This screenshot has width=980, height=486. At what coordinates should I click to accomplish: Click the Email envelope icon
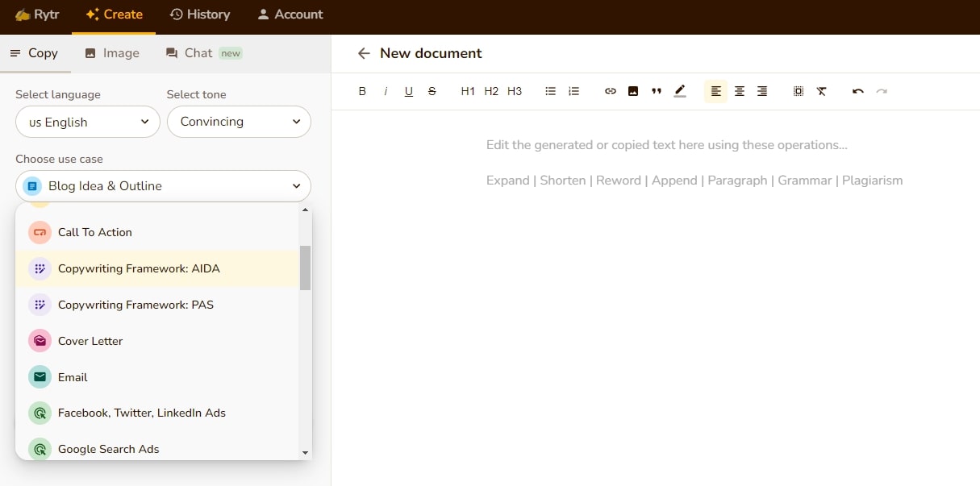[40, 377]
